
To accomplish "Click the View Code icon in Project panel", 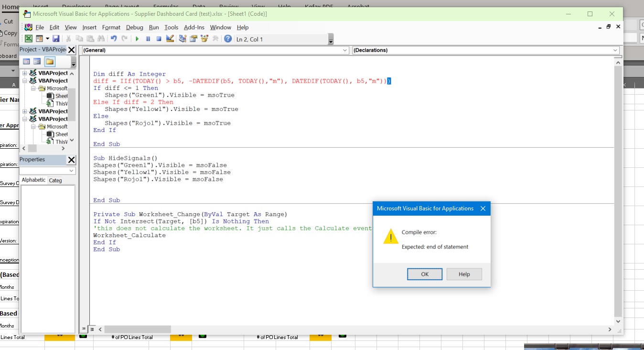I will tap(26, 62).
